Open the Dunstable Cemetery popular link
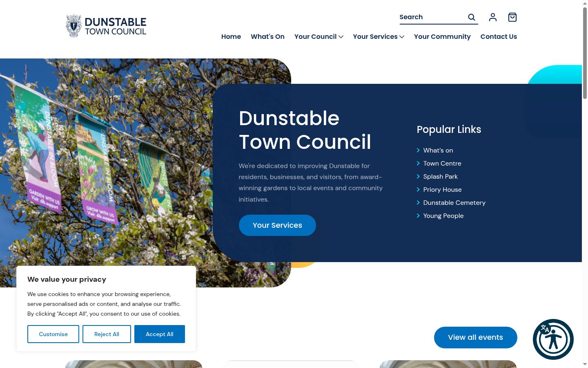Image resolution: width=588 pixels, height=368 pixels. (454, 203)
